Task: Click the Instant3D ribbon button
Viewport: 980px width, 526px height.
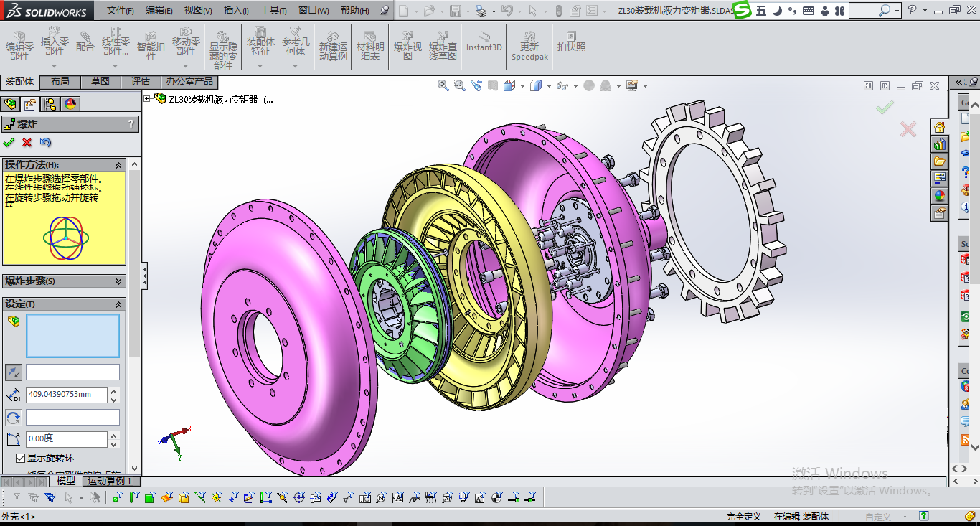Action: coord(484,42)
